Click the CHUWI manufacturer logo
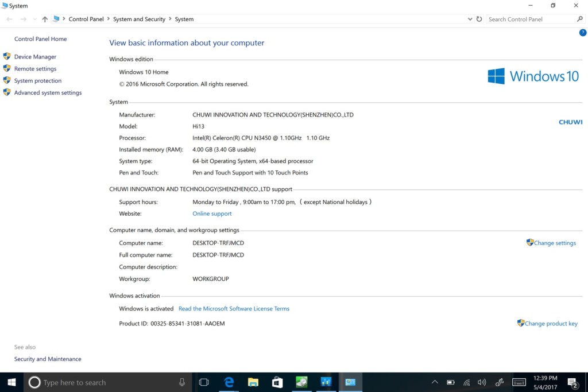The image size is (588, 392). (570, 122)
